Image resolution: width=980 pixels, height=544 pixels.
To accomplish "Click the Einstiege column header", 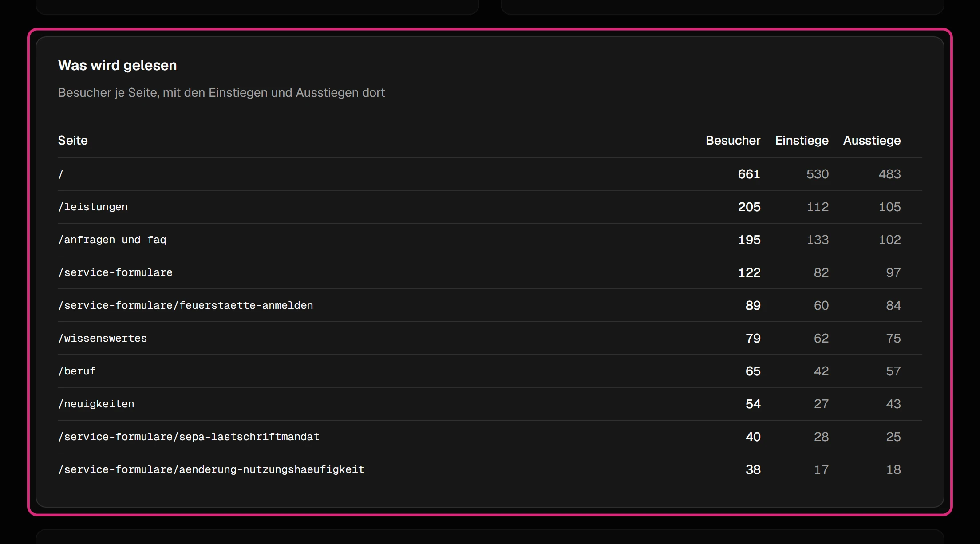I will click(x=802, y=141).
